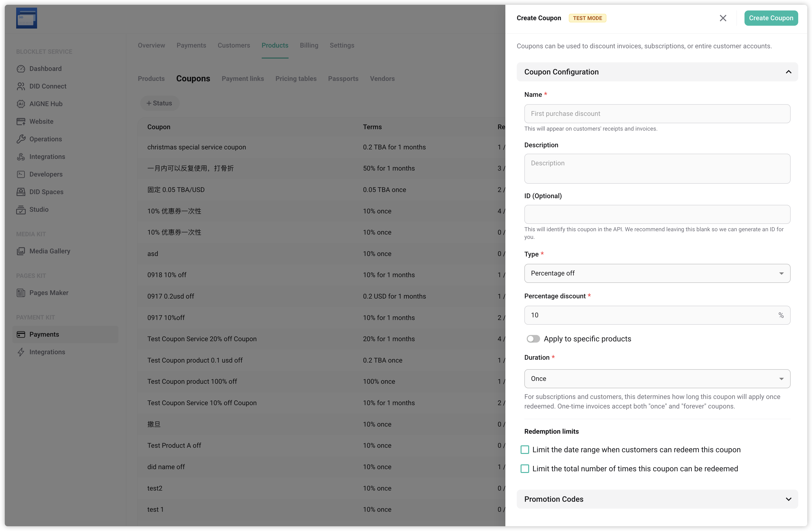Close the Create Coupon panel with X
Image resolution: width=812 pixels, height=531 pixels.
tap(723, 18)
